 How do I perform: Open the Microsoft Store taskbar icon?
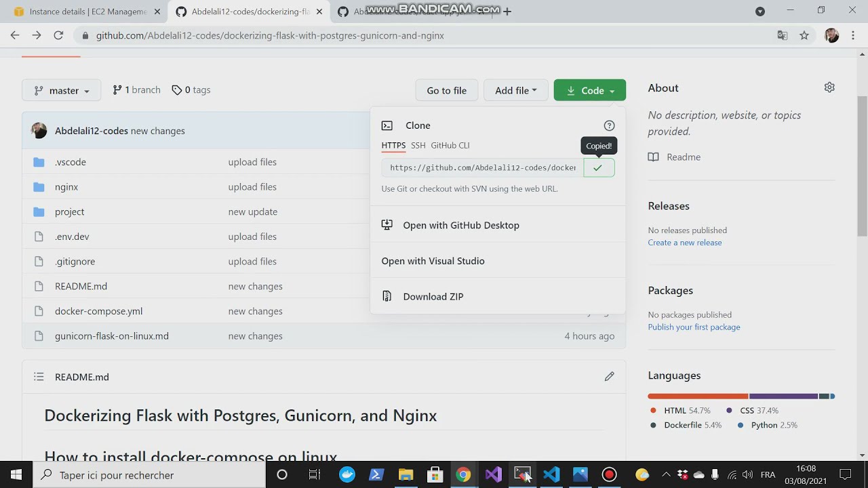click(x=435, y=474)
